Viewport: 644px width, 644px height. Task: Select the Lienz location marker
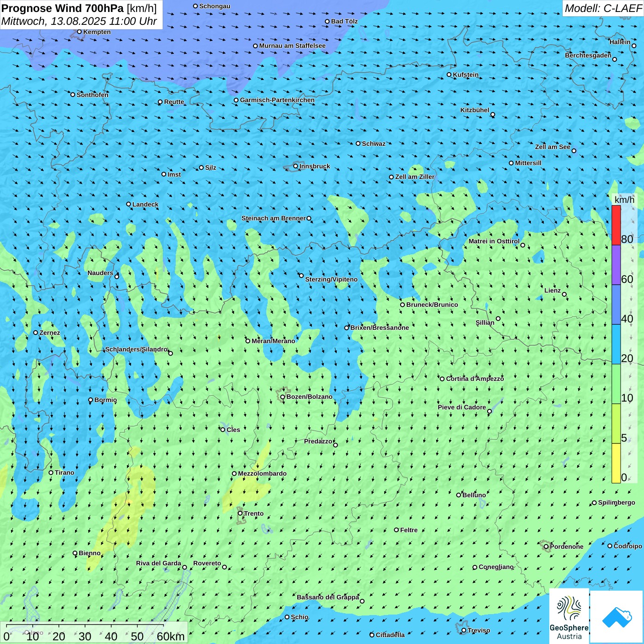564,294
